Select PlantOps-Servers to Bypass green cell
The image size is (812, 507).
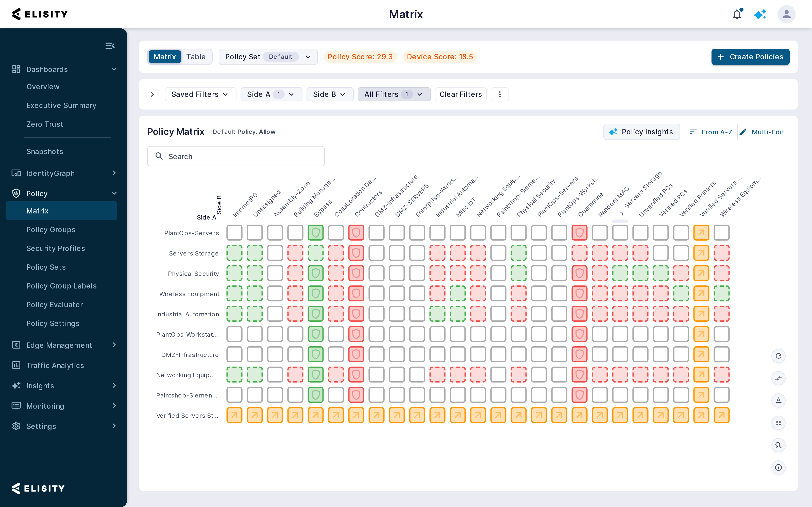pyautogui.click(x=315, y=233)
